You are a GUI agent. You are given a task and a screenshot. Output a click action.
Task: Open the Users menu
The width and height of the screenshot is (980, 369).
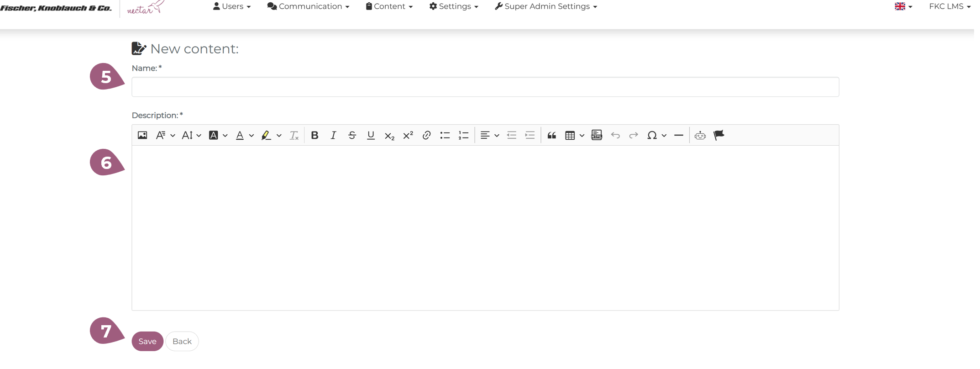pyautogui.click(x=232, y=6)
